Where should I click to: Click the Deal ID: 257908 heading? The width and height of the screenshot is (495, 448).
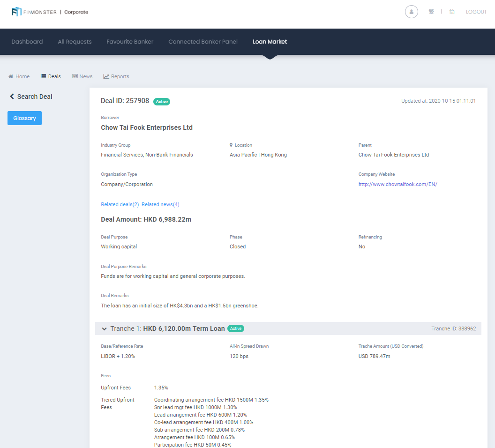(x=125, y=101)
